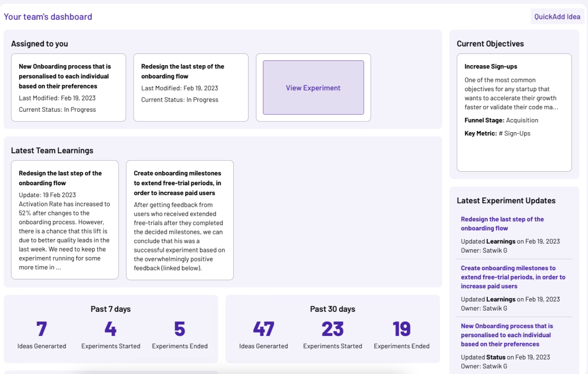Open Create onboarding milestones experiment update
588x374 pixels.
pyautogui.click(x=513, y=277)
